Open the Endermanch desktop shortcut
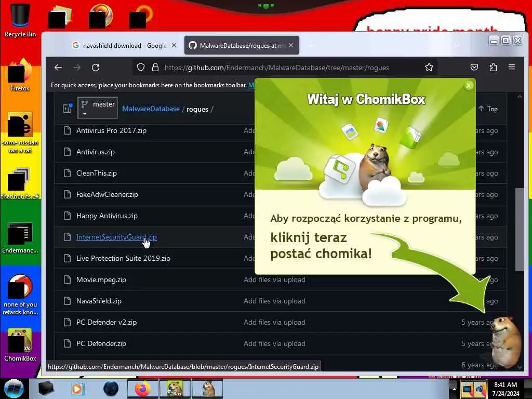 tap(20, 237)
